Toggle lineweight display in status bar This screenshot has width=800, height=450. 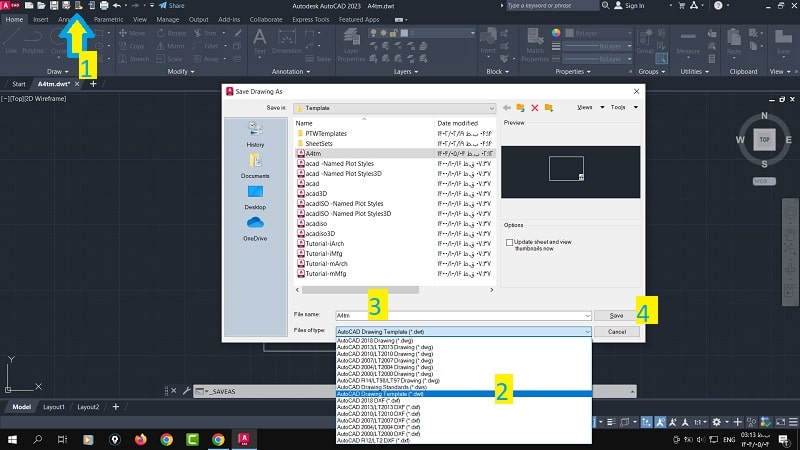[x=611, y=422]
